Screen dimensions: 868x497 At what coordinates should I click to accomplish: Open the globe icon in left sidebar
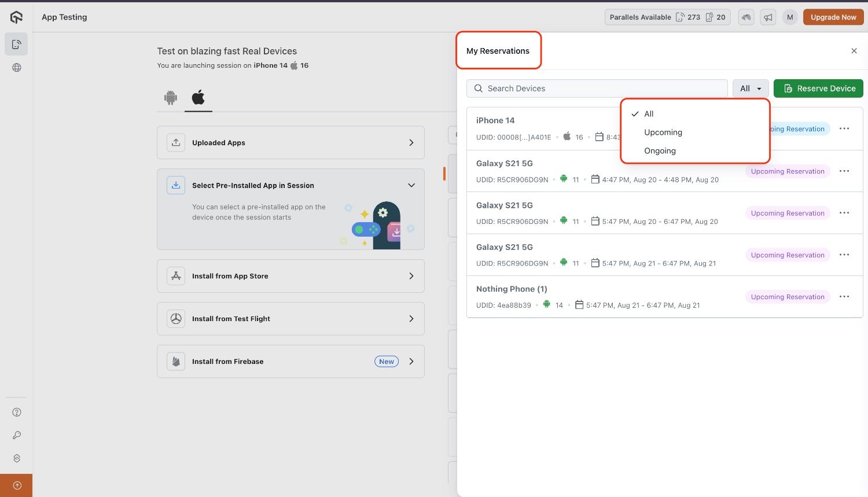click(17, 68)
